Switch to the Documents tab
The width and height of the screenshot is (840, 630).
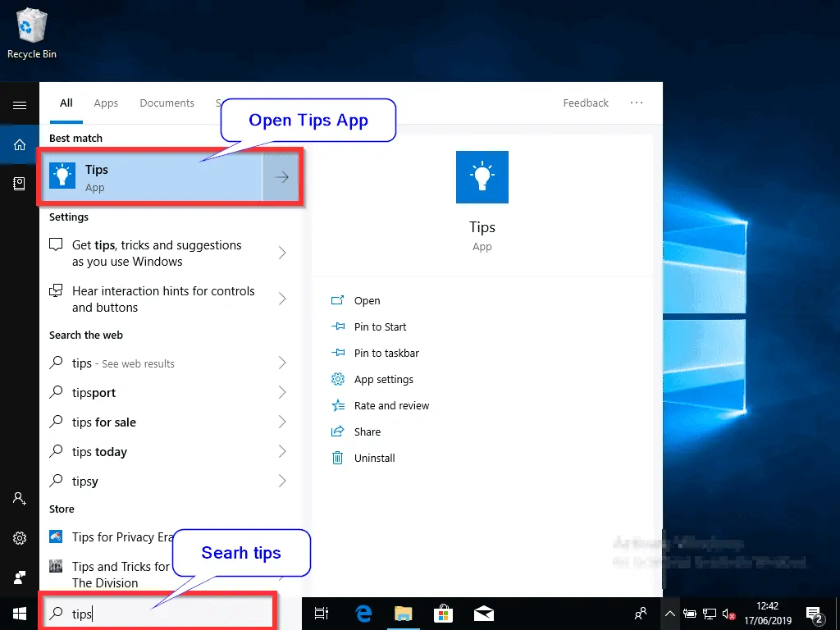[167, 103]
